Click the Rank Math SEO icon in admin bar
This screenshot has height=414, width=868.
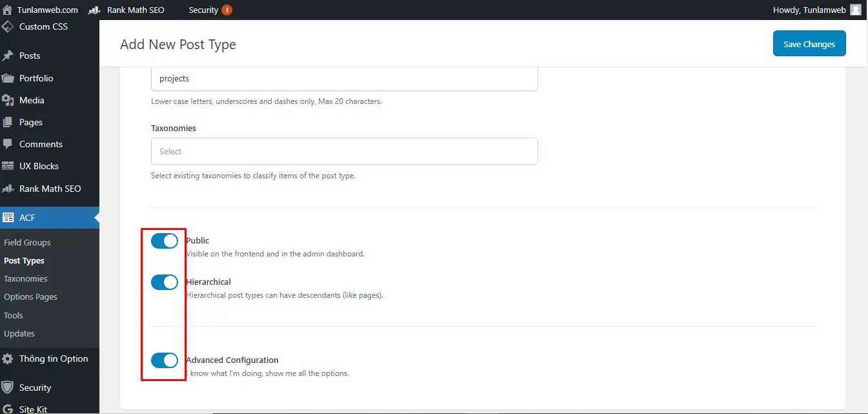94,10
